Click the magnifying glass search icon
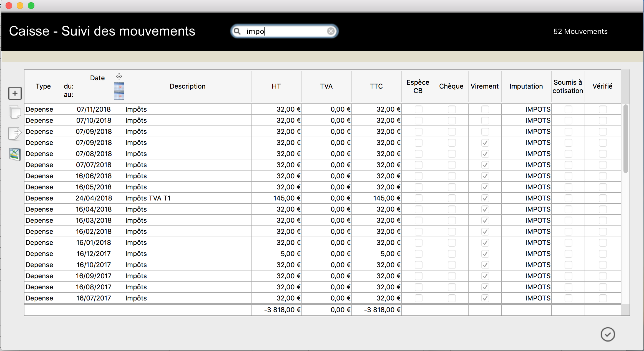The height and width of the screenshot is (351, 644). click(x=237, y=31)
